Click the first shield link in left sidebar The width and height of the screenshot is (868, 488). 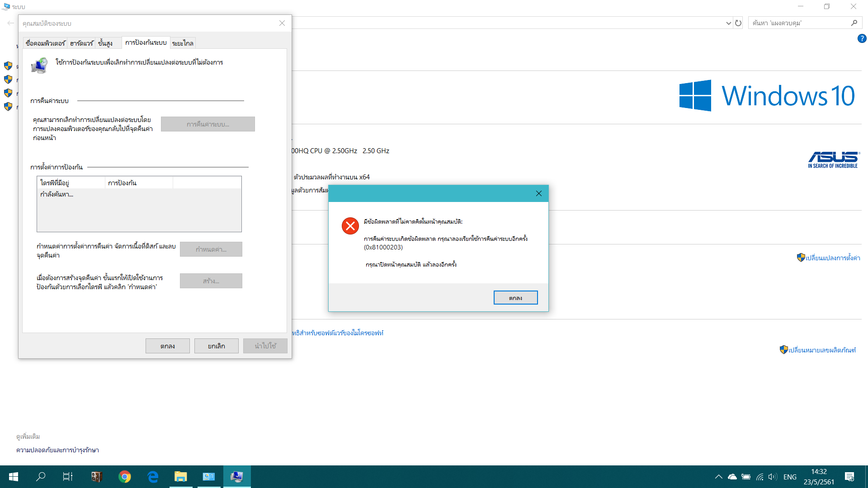(x=8, y=66)
